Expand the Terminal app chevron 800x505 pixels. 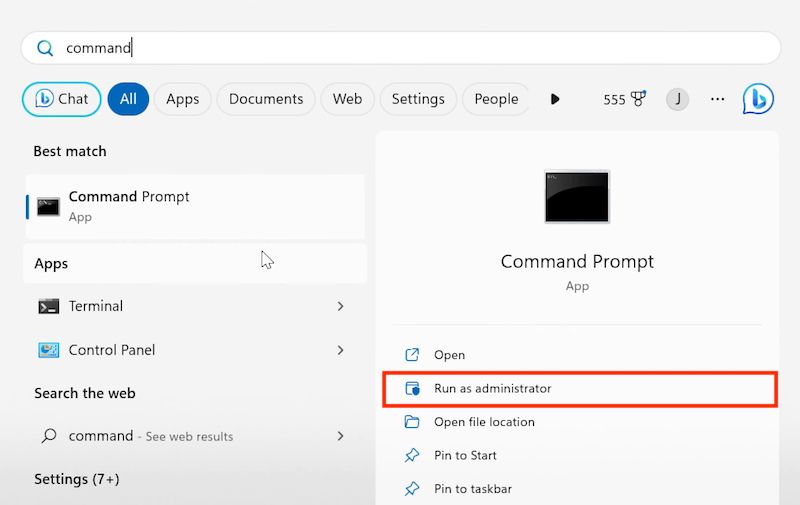coord(341,306)
